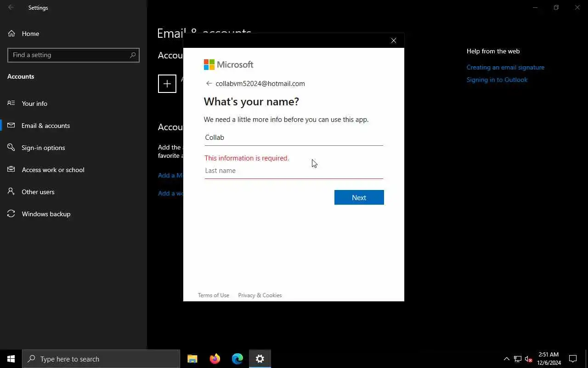Click the Home label in Settings sidebar
The width and height of the screenshot is (588, 368).
(30, 34)
